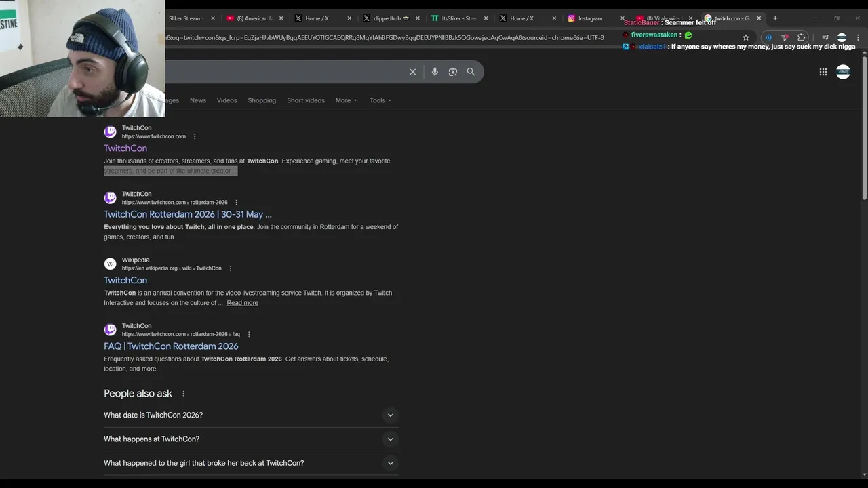Click the https://www.twitchcon.com URL text
Screen dimensions: 868x488
tap(154, 136)
